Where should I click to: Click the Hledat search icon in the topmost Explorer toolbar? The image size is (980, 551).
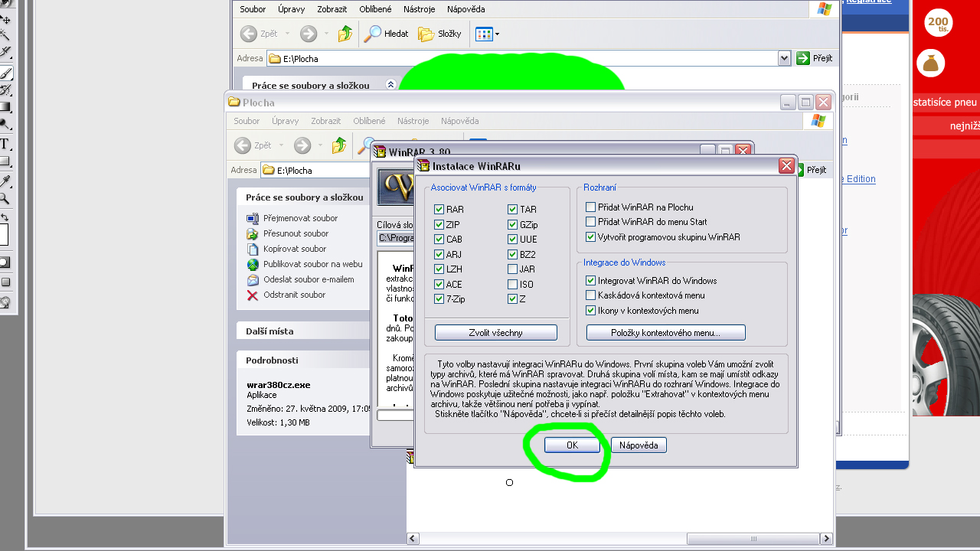(x=373, y=34)
